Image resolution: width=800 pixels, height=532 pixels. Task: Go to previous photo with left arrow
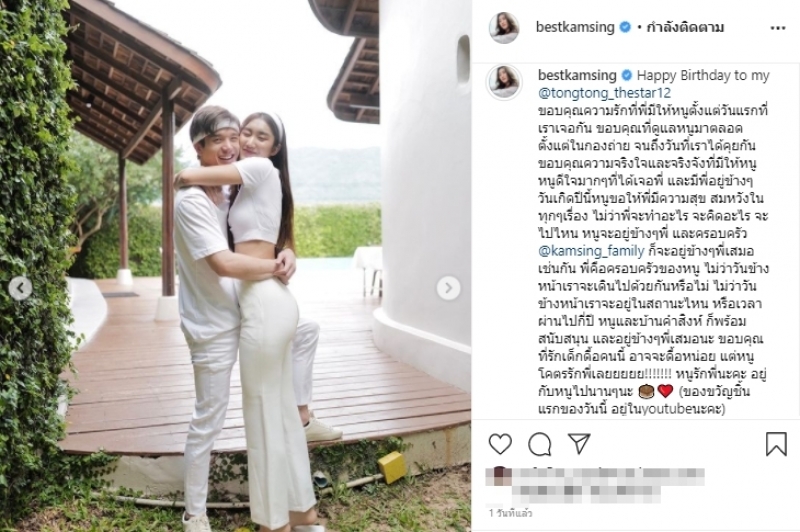tap(20, 288)
